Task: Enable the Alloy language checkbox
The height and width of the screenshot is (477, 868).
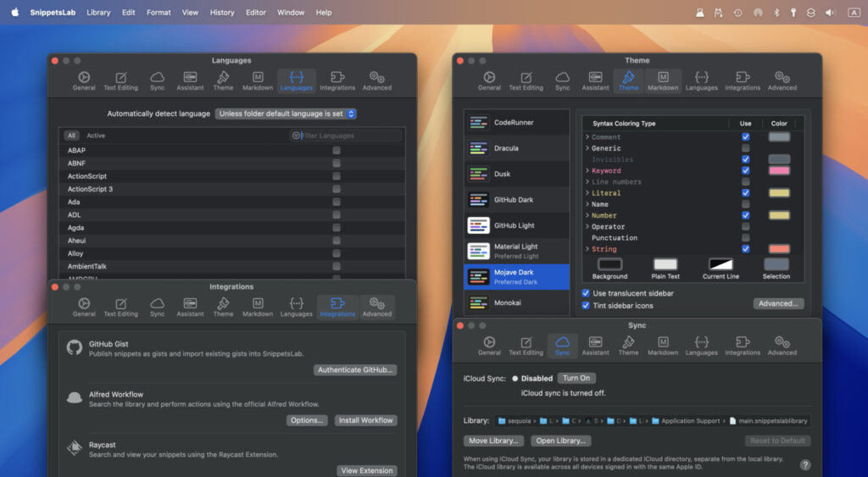Action: tap(337, 253)
